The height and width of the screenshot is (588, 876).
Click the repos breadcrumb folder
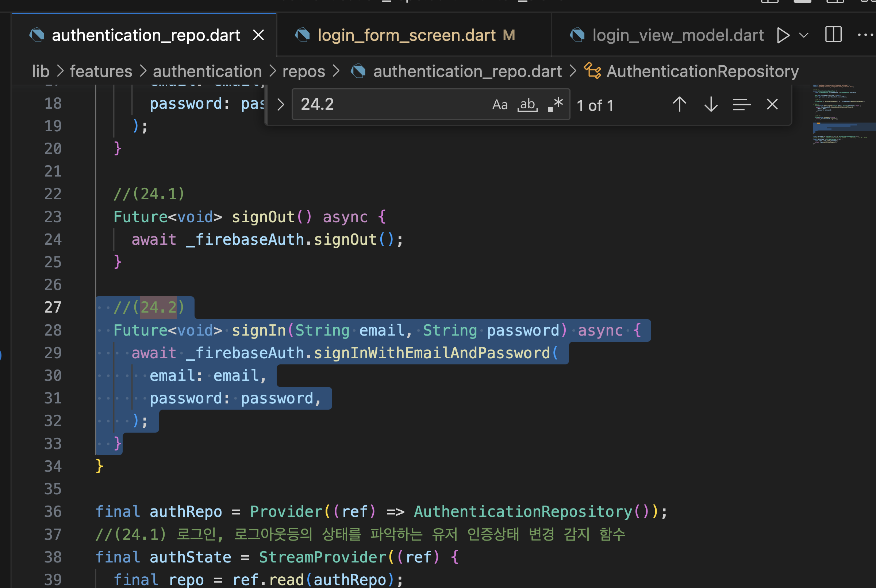click(x=303, y=71)
